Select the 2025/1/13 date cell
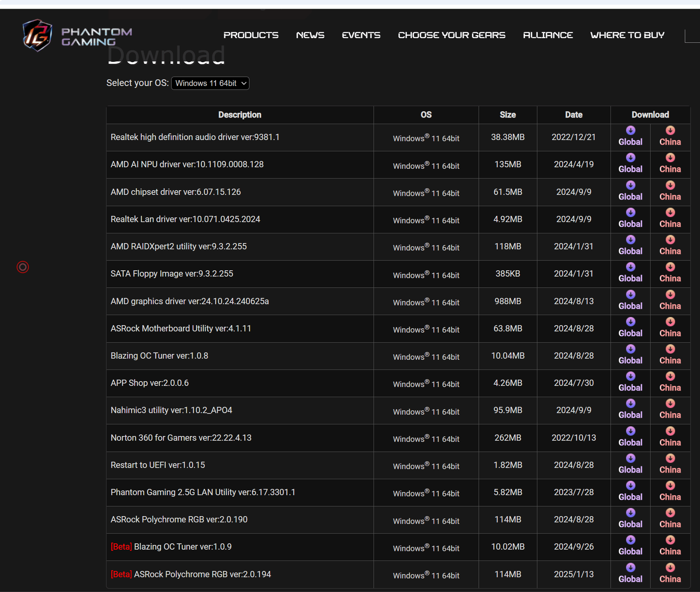The image size is (700, 592). point(574,574)
